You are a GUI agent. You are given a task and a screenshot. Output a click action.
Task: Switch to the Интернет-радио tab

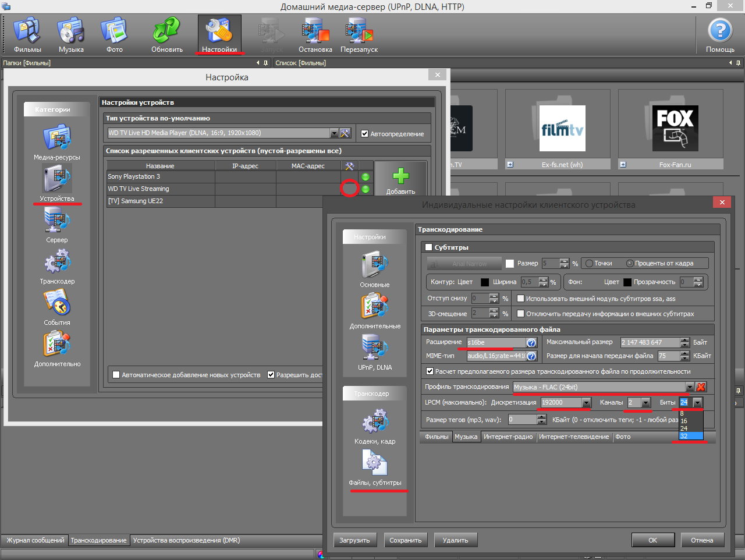pyautogui.click(x=508, y=437)
